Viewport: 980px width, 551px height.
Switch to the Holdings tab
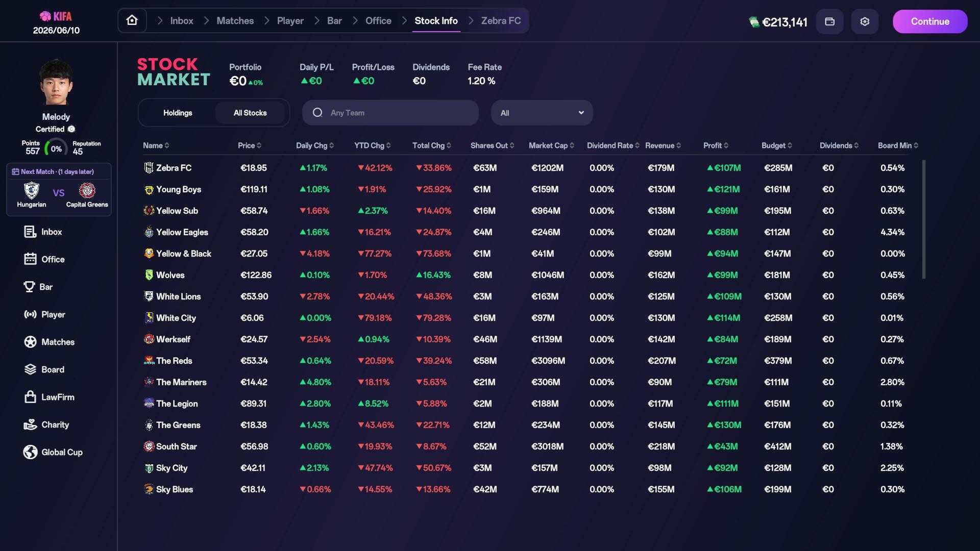tap(178, 113)
